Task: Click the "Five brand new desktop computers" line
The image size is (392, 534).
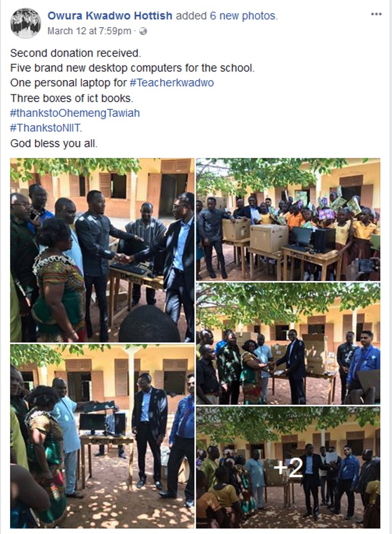Action: pos(132,68)
